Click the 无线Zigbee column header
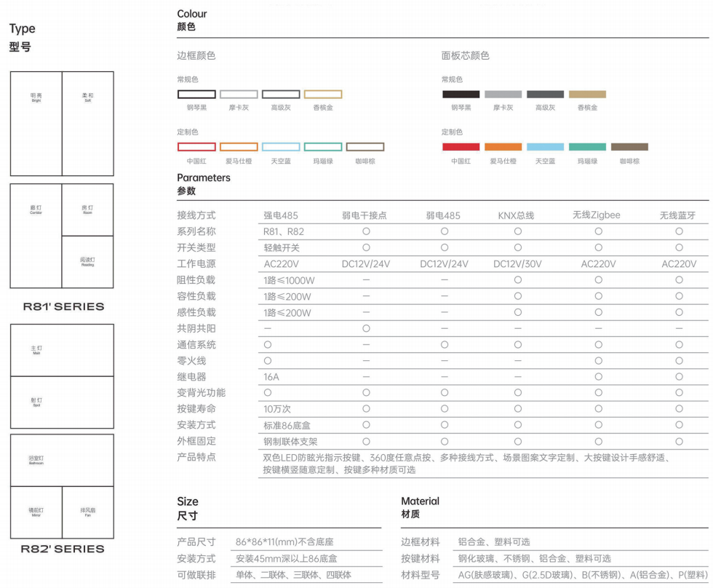The image size is (713, 588). tap(597, 215)
